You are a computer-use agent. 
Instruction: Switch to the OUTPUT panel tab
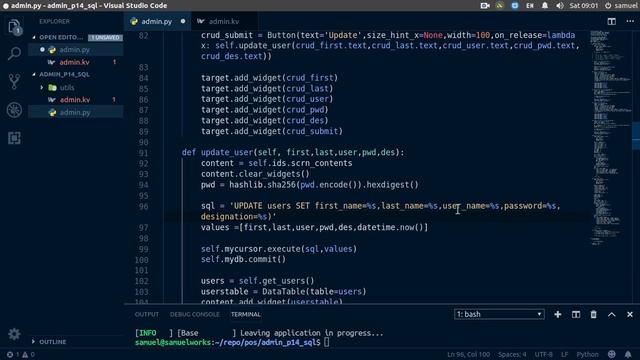point(147,314)
